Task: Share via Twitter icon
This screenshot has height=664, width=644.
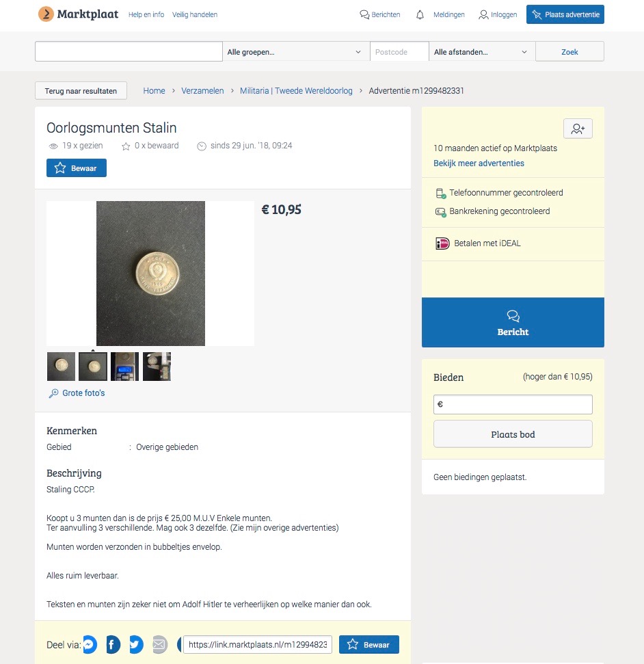Action: 136,645
